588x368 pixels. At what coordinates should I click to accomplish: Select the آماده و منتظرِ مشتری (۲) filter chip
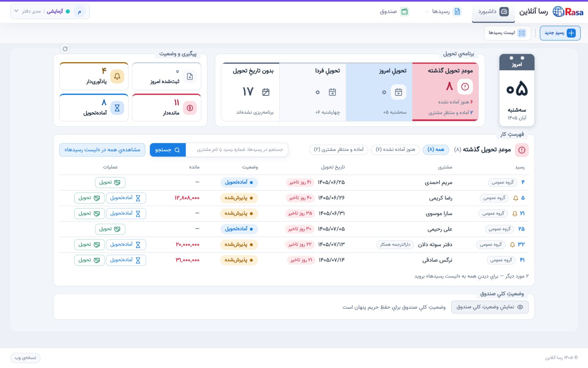click(339, 149)
